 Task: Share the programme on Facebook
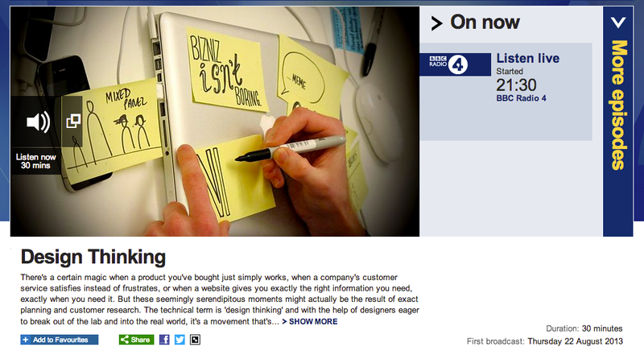pos(164,340)
